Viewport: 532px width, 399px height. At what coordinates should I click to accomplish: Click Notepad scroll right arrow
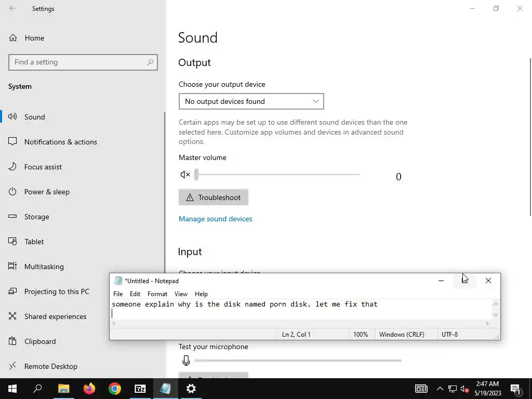tap(487, 323)
